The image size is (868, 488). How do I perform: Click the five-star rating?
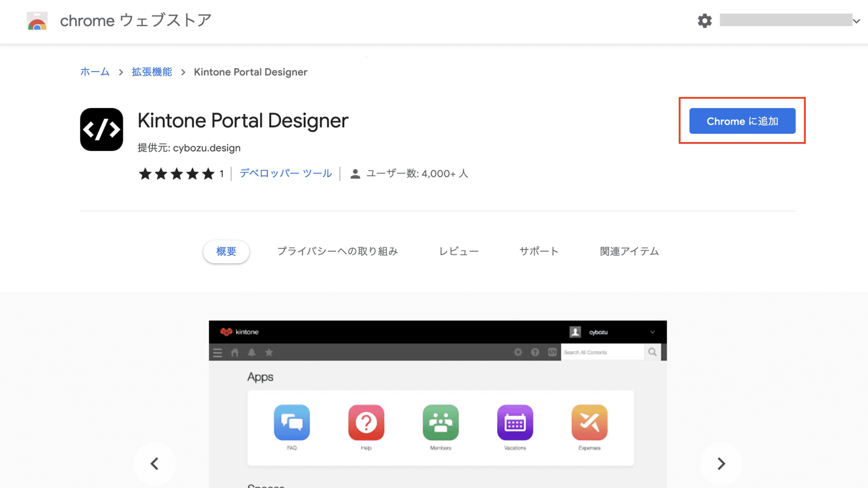pyautogui.click(x=176, y=174)
